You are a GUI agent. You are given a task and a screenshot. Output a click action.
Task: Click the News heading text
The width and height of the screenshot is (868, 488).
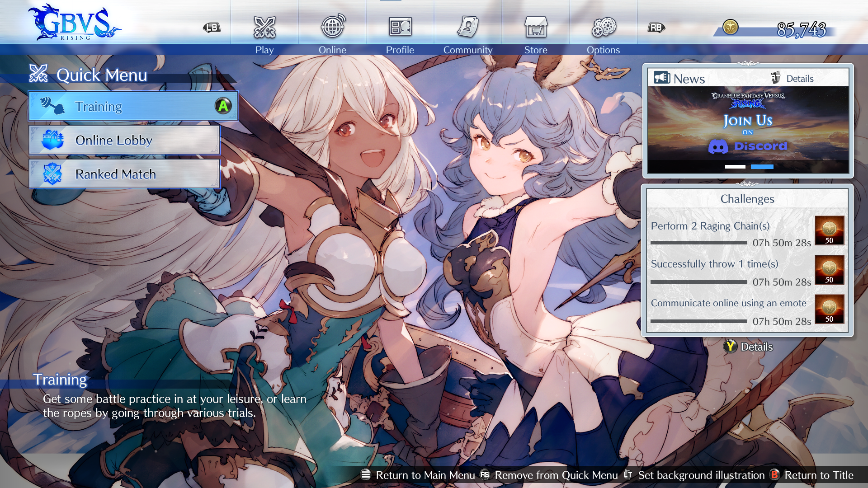tap(689, 79)
